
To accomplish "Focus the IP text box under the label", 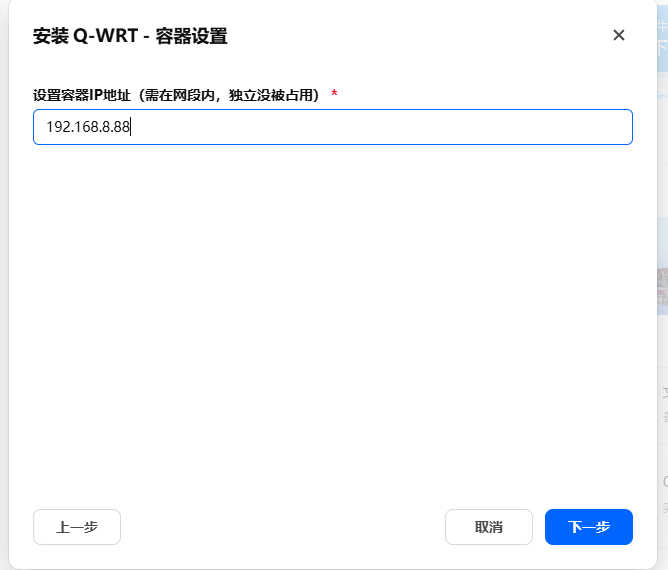I will [332, 127].
